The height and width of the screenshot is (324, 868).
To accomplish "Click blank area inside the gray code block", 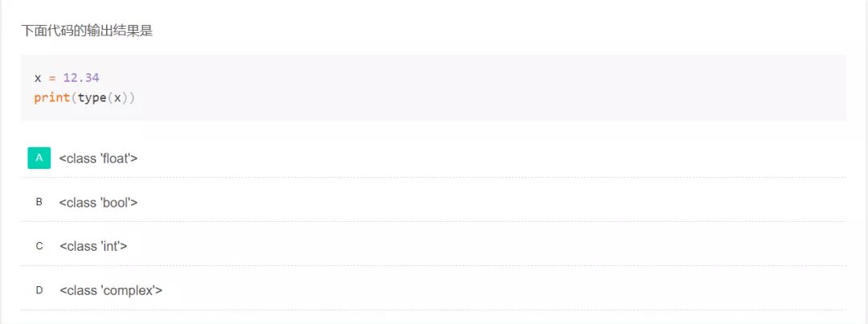I will point(482,88).
